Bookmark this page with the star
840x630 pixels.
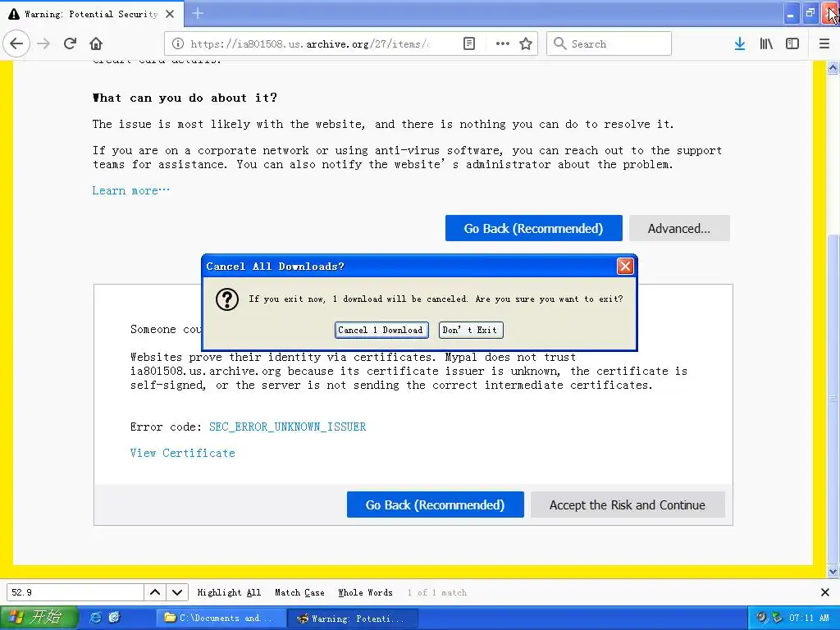526,44
